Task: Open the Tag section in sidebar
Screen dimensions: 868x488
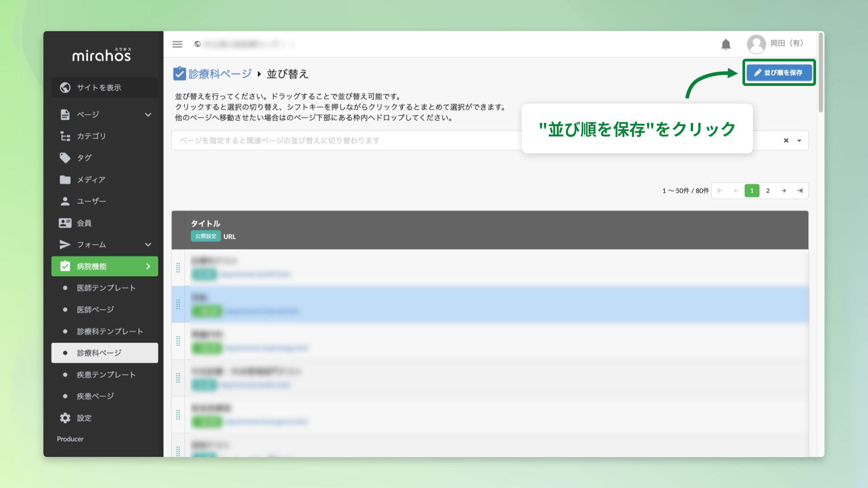Action: point(85,158)
